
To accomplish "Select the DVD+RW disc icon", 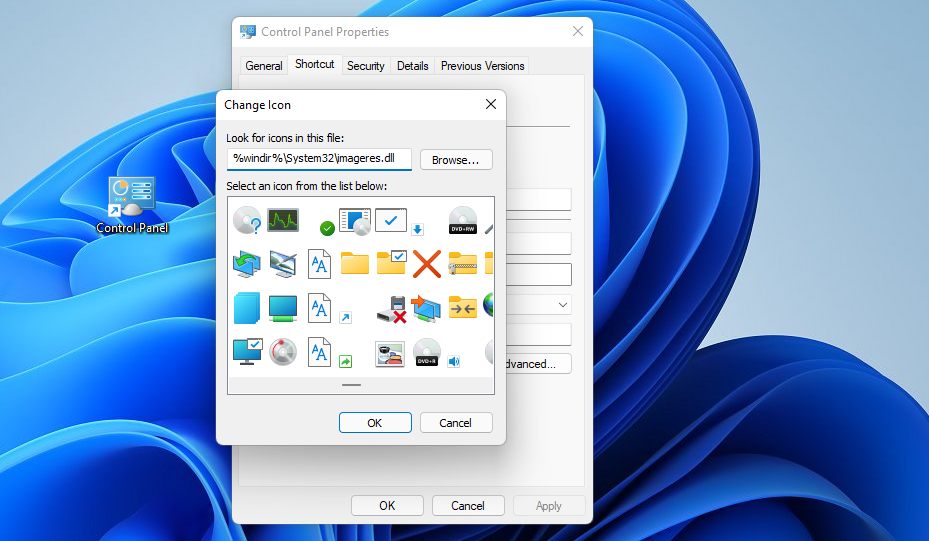I will 463,220.
